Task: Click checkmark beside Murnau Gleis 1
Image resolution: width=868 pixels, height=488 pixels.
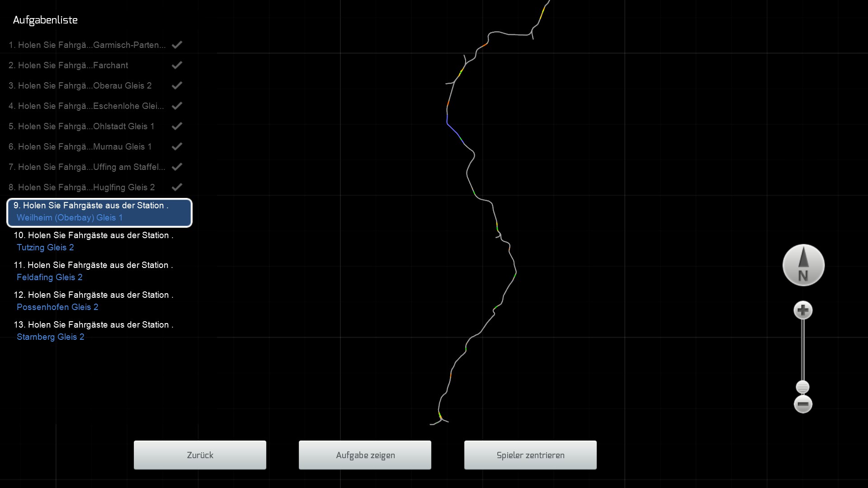Action: pos(177,146)
